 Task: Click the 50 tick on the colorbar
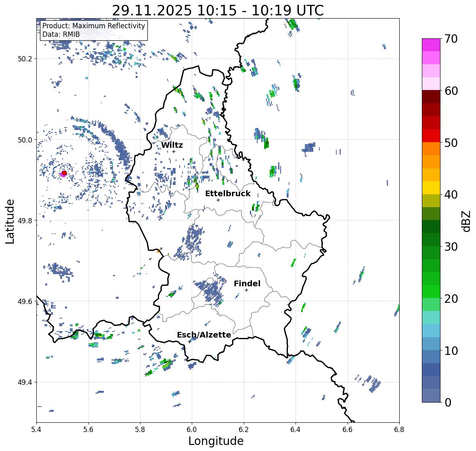(x=451, y=143)
